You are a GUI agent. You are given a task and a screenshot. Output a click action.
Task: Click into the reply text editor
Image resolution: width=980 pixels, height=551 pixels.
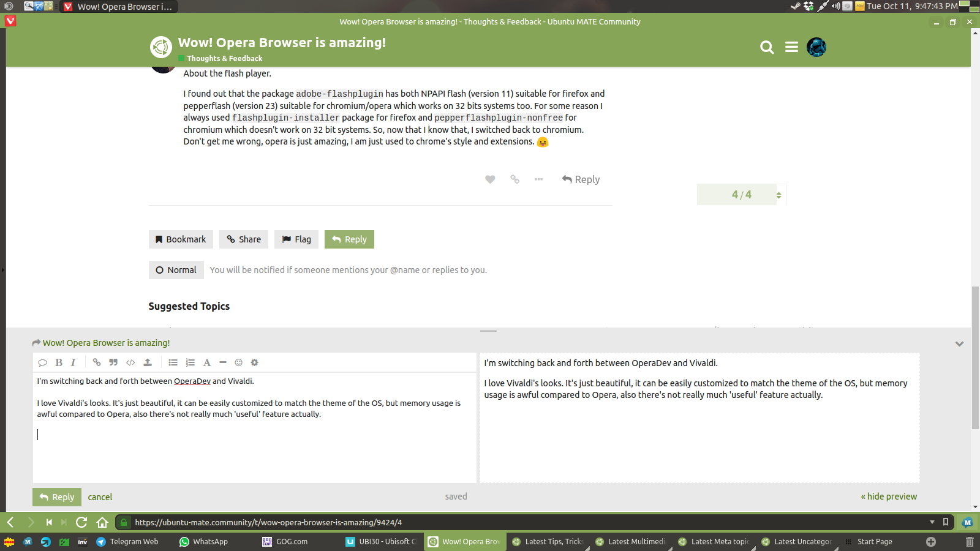[255, 427]
